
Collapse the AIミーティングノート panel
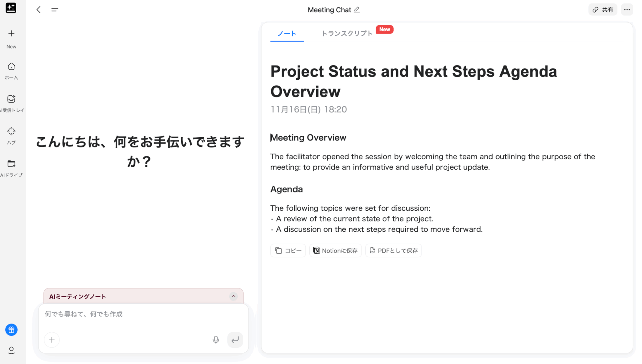(x=233, y=296)
